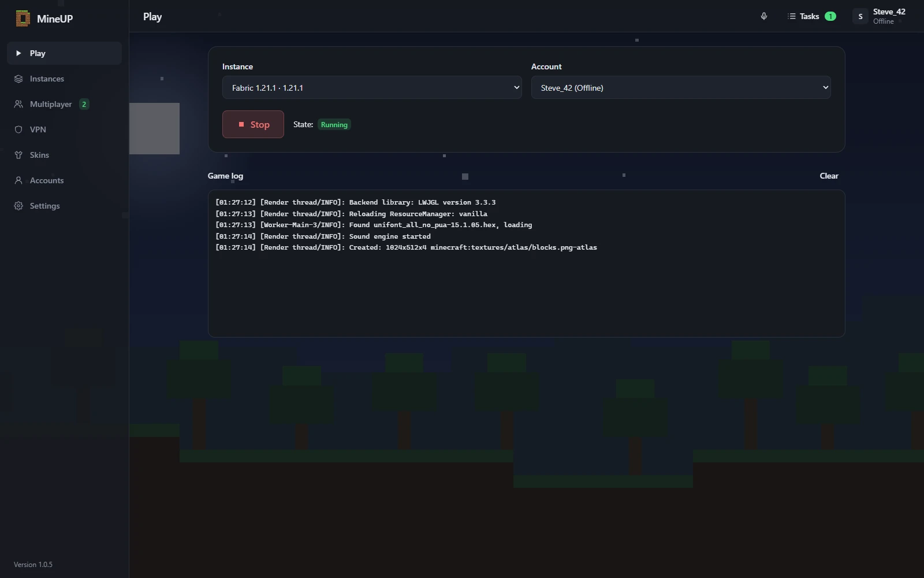Click the VPN shield icon

click(18, 129)
